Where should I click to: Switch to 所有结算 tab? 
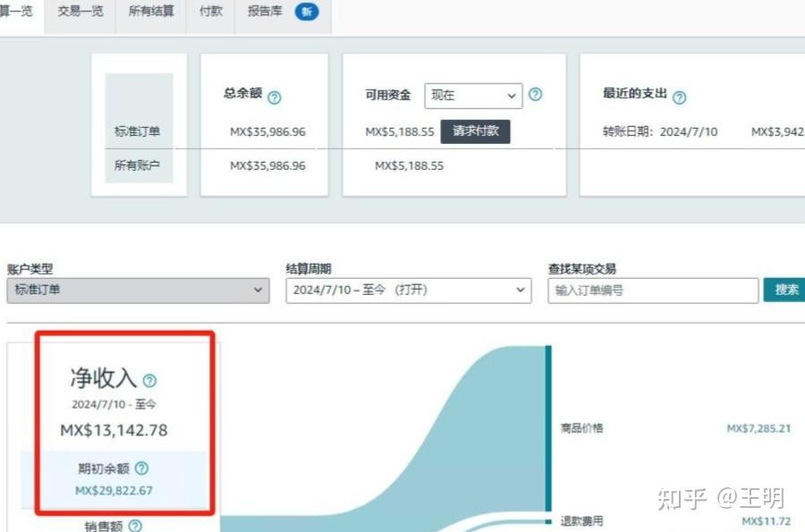point(151,12)
